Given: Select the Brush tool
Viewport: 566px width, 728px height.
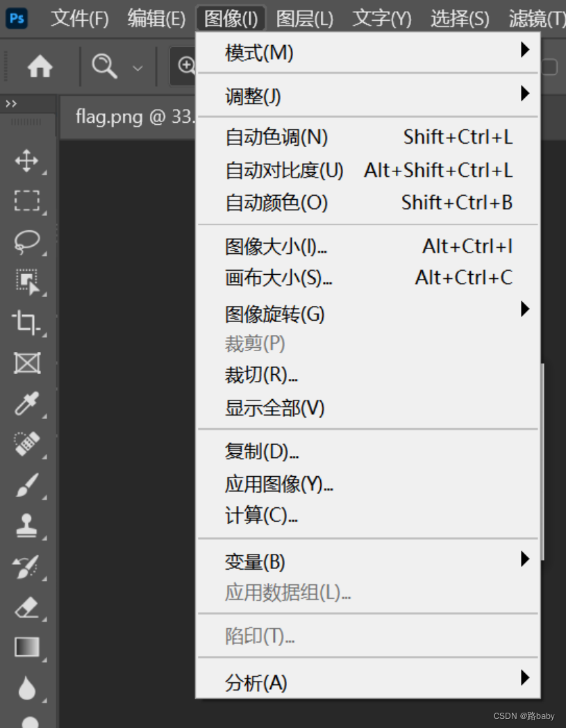Looking at the screenshot, I should [x=27, y=484].
